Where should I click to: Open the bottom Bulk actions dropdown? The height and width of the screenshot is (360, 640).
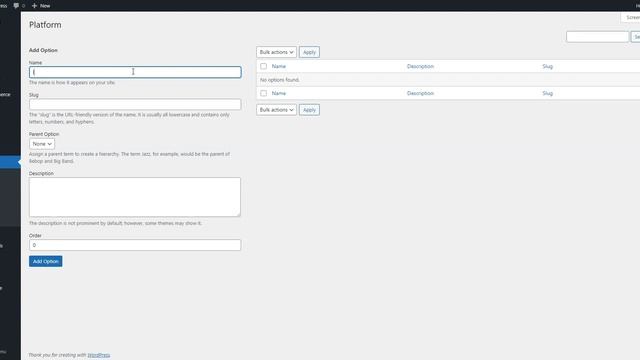276,110
